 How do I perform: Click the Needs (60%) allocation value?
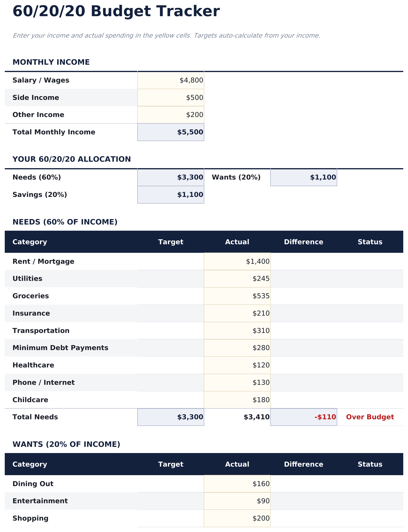(171, 177)
